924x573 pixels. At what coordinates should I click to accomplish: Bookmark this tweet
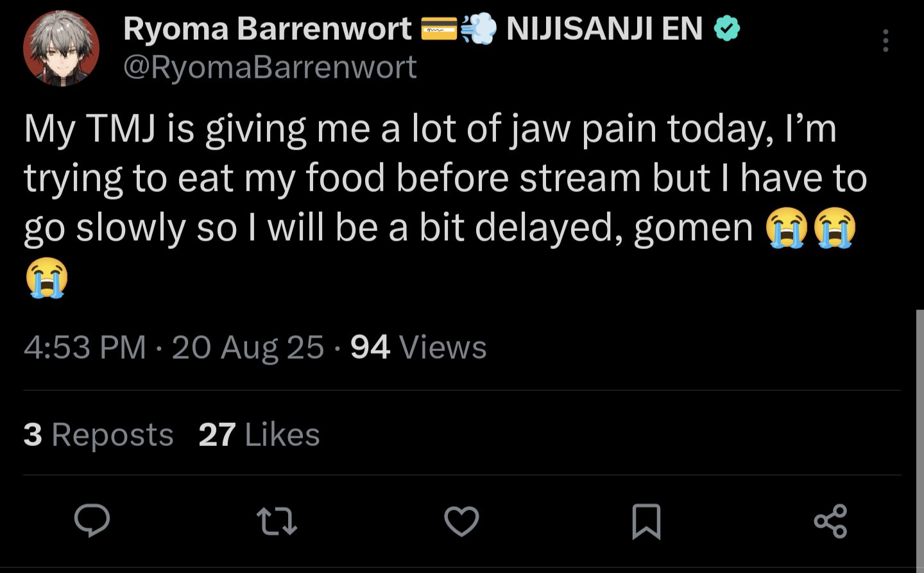coord(646,520)
